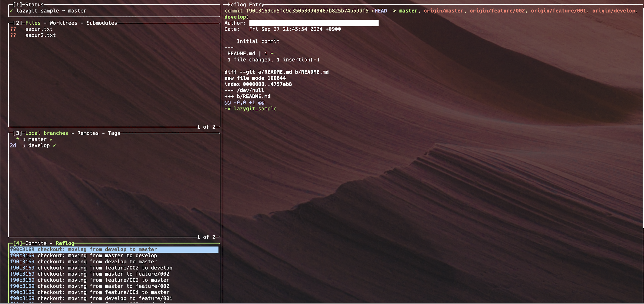Click untracked ?? marker for sabun2.txt
644x304 pixels.
pos(13,35)
